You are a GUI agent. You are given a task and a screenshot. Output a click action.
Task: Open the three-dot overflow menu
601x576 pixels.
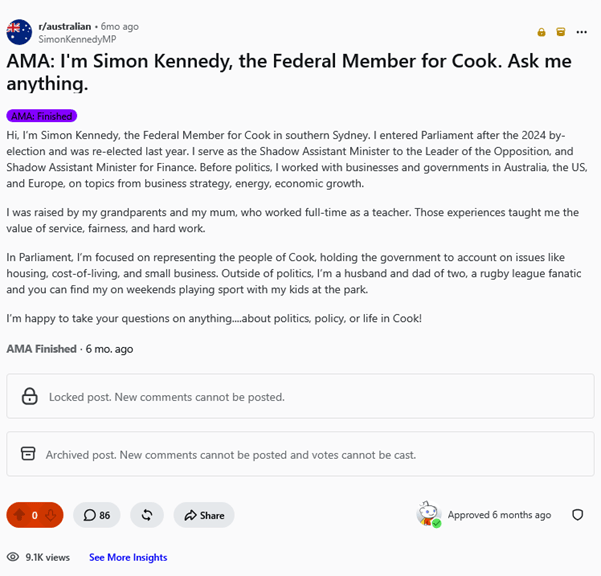(x=581, y=32)
